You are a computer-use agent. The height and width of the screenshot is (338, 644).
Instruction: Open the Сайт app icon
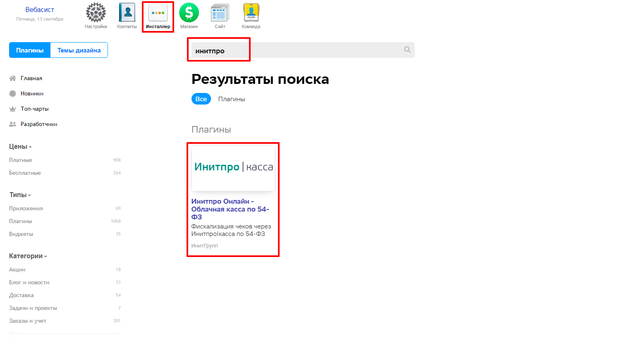(220, 16)
